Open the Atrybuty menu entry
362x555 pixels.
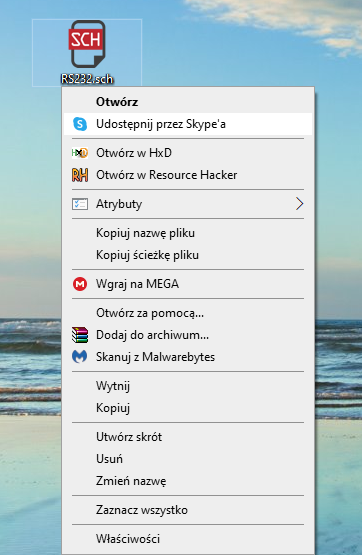click(x=188, y=204)
